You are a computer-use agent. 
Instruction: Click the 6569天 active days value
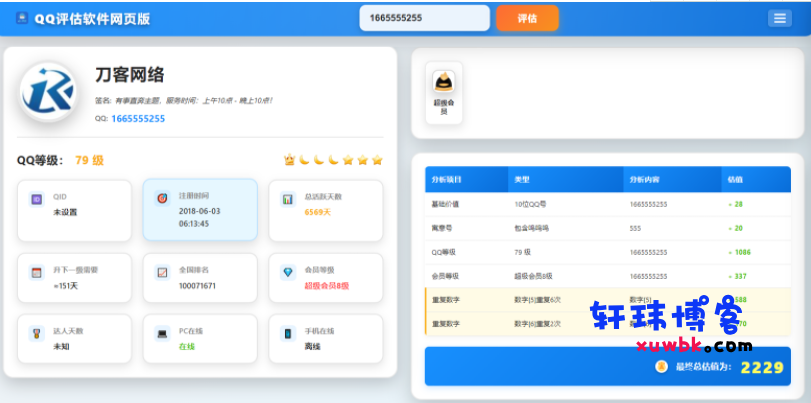pyautogui.click(x=318, y=212)
